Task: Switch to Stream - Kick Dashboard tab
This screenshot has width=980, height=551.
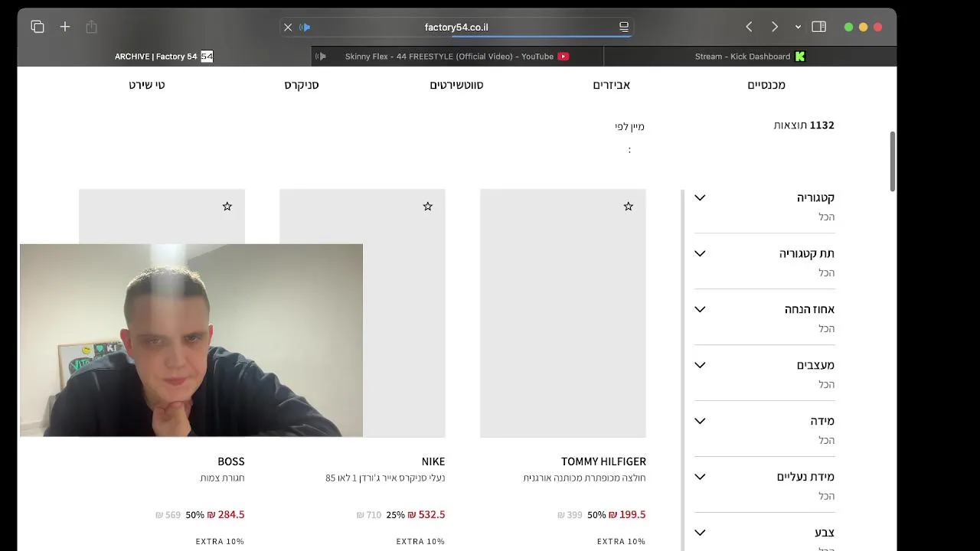Action: pyautogui.click(x=750, y=56)
